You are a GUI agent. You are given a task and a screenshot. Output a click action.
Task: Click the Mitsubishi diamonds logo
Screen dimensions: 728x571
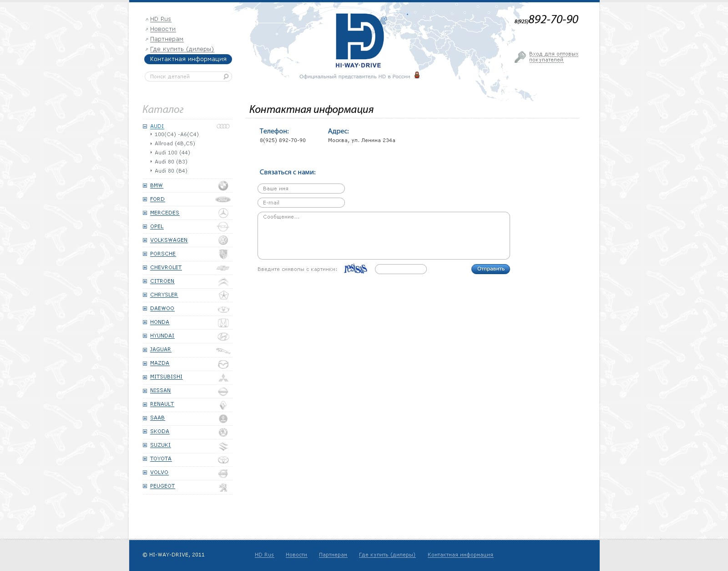pos(223,377)
